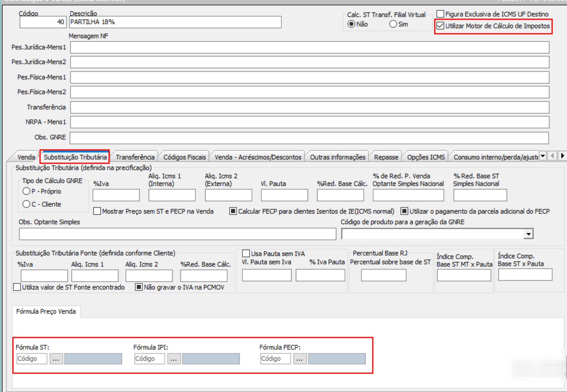Click % Red. Base ST Simples Nacional field
Viewport: 567px width, 392px height.
pyautogui.click(x=480, y=195)
